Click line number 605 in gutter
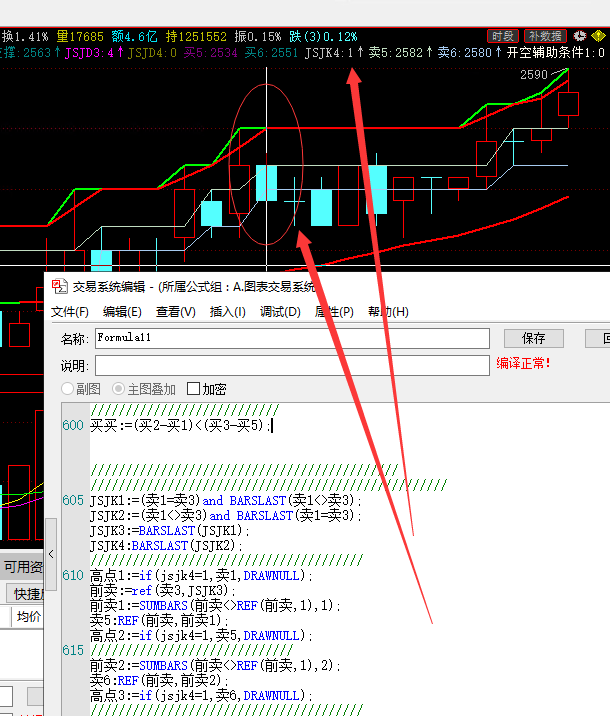 [x=73, y=500]
